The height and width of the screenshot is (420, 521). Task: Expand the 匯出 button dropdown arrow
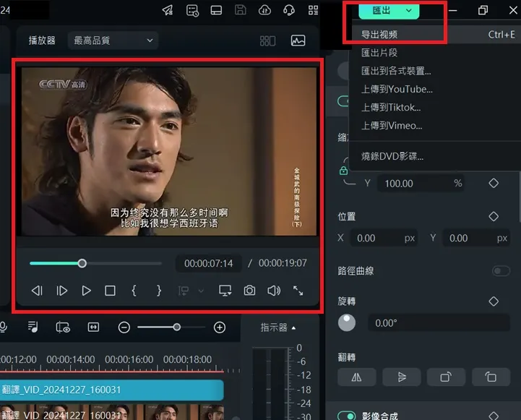409,10
